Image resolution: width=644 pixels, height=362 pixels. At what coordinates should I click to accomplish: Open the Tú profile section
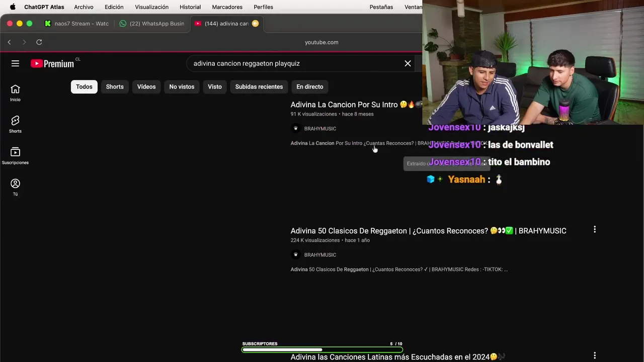click(x=15, y=188)
